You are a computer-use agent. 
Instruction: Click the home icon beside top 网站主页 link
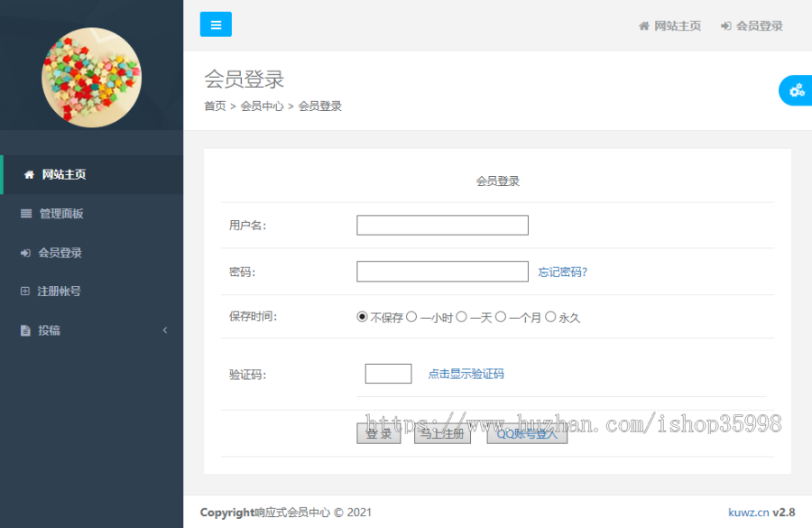pos(642,26)
